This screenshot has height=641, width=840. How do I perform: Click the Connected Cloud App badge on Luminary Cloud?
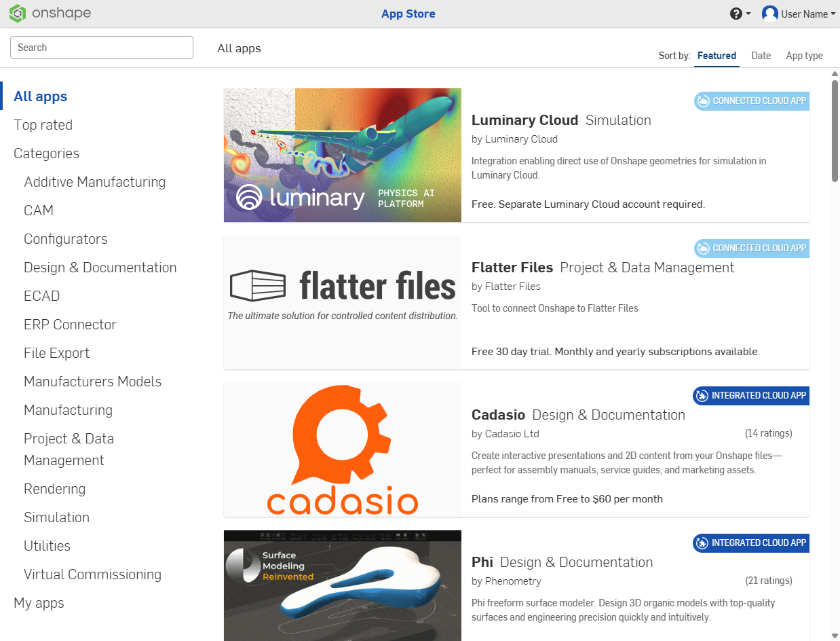[751, 100]
